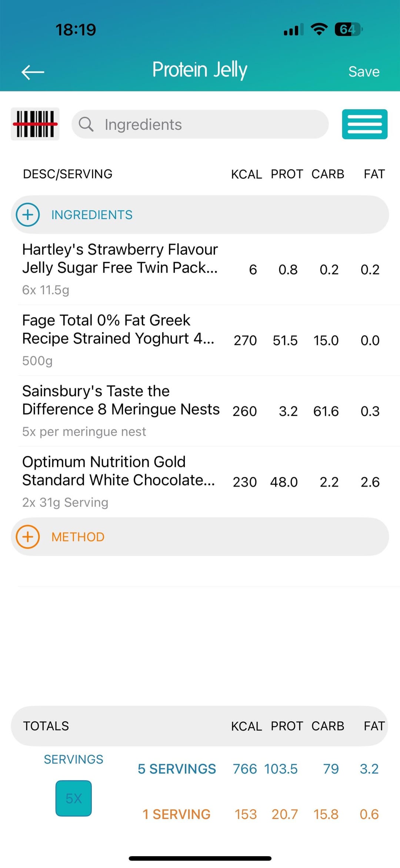This screenshot has width=400, height=868.
Task: Tap the battery indicator in status bar
Action: coord(348,29)
